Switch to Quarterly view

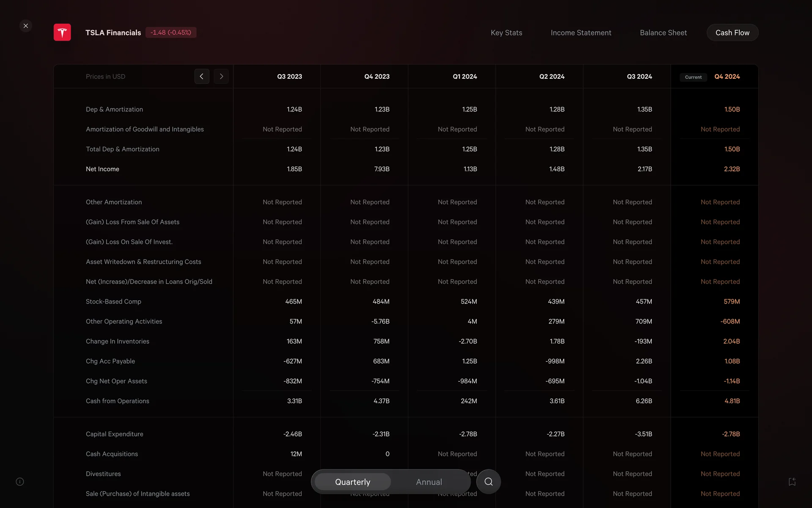(x=352, y=482)
